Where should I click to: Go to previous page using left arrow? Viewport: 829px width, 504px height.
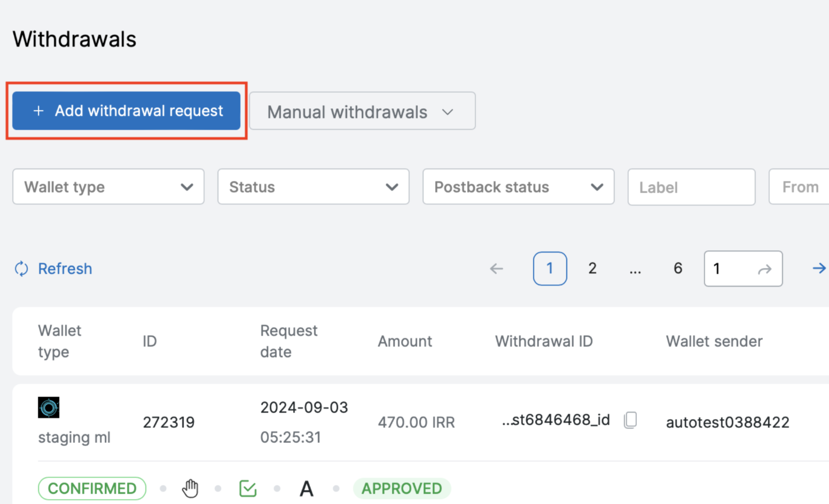[496, 269]
